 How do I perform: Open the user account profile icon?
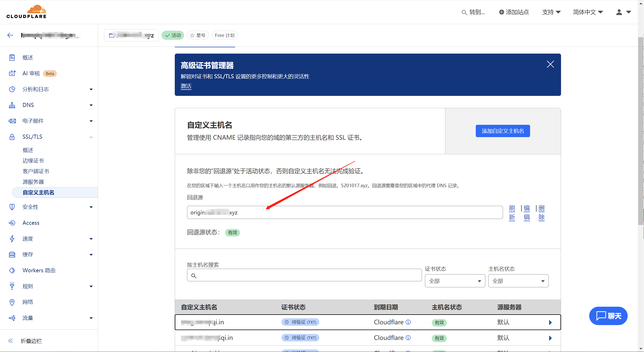(619, 12)
